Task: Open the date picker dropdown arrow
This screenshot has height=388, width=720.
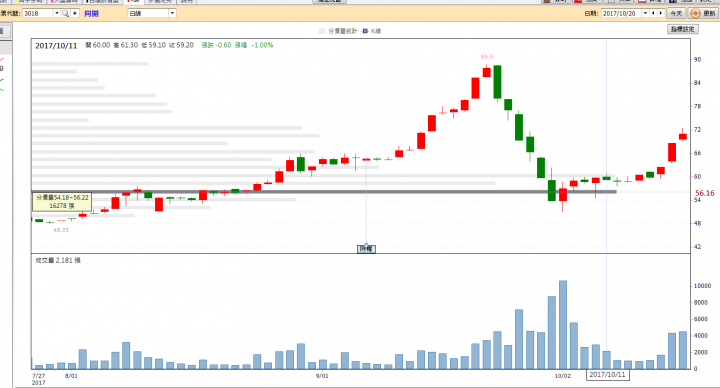Action: (645, 13)
